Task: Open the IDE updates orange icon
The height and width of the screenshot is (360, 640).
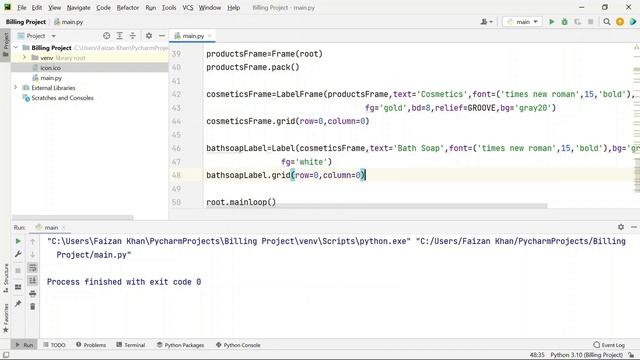Action: click(x=620, y=22)
